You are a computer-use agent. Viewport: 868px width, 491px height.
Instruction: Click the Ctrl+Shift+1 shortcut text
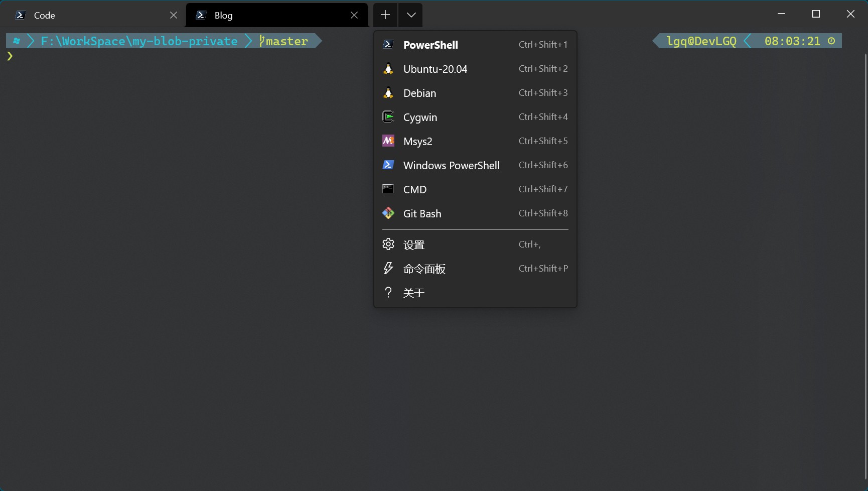pos(543,45)
